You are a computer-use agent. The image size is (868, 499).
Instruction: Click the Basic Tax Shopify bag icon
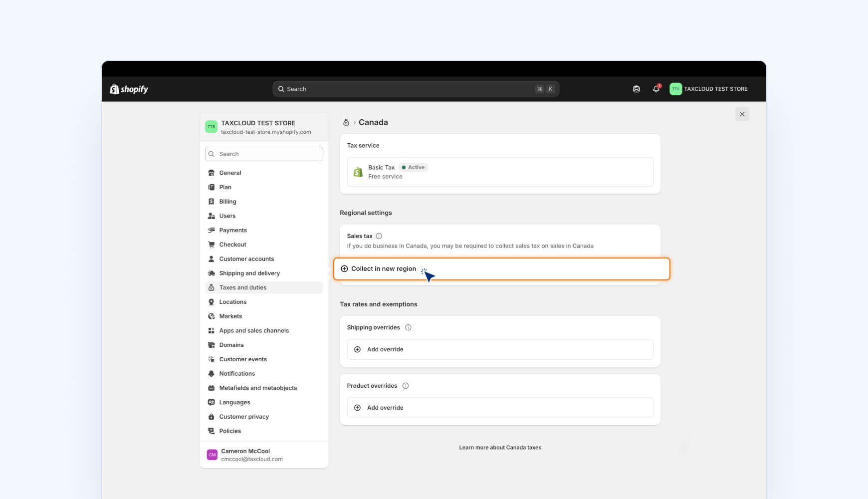tap(358, 172)
